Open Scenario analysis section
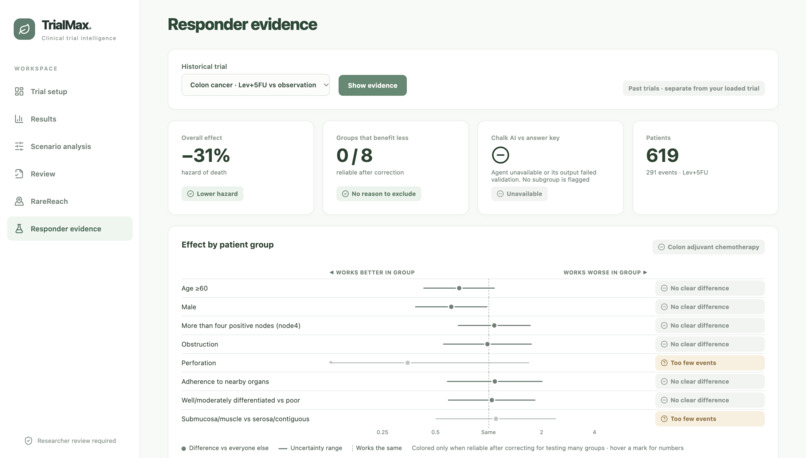 point(70,146)
